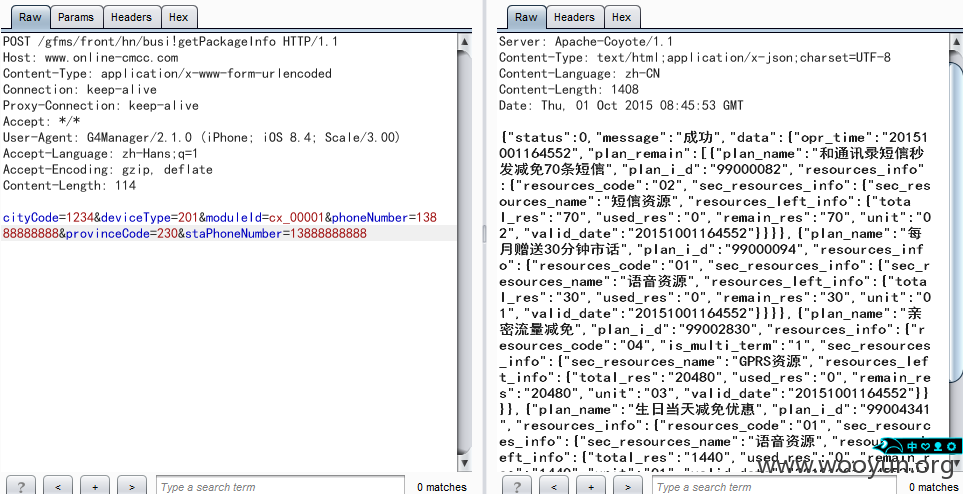Open the response Headers tab

coord(574,17)
